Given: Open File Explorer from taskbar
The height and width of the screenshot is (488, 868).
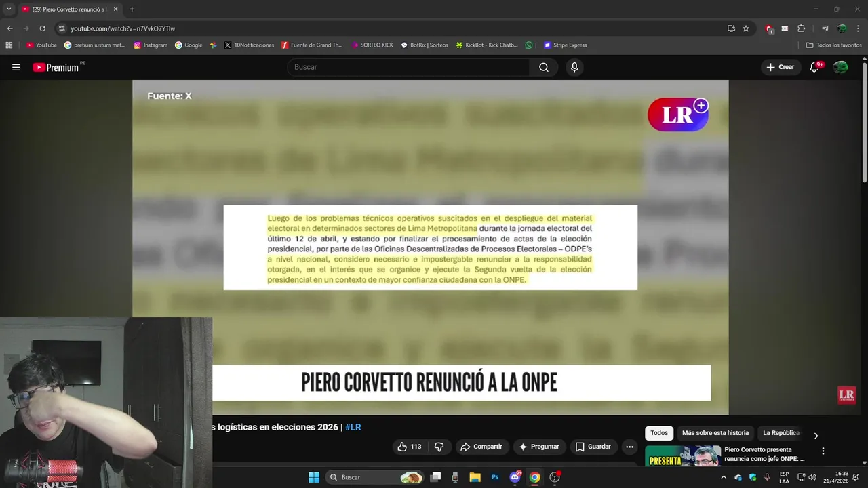Looking at the screenshot, I should tap(475, 477).
